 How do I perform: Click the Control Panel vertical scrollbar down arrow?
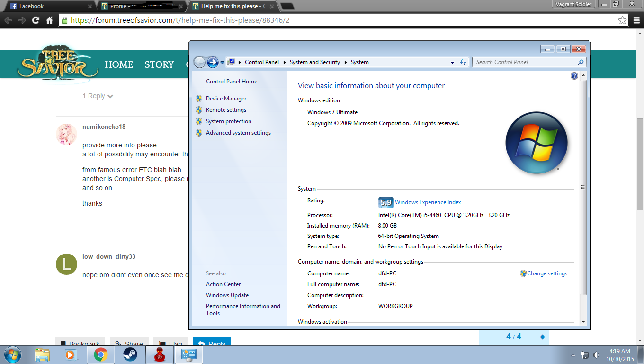tap(583, 322)
